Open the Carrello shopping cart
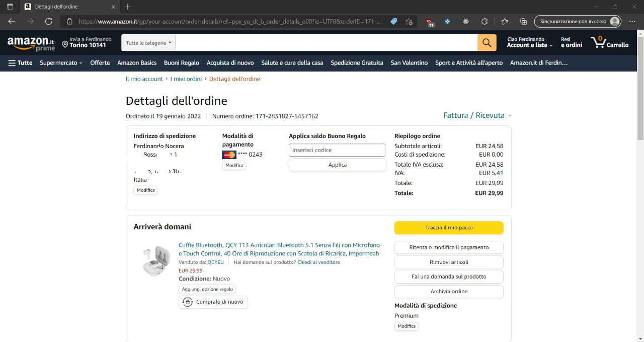 (609, 43)
